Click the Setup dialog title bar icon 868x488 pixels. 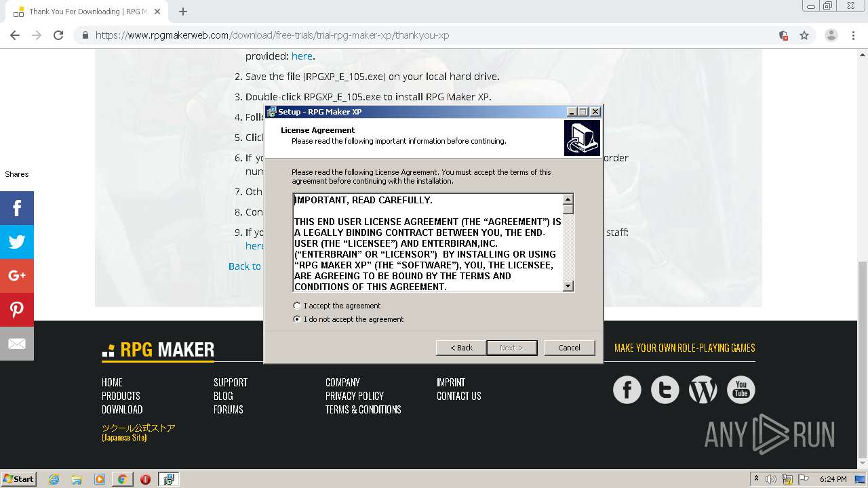coord(271,112)
